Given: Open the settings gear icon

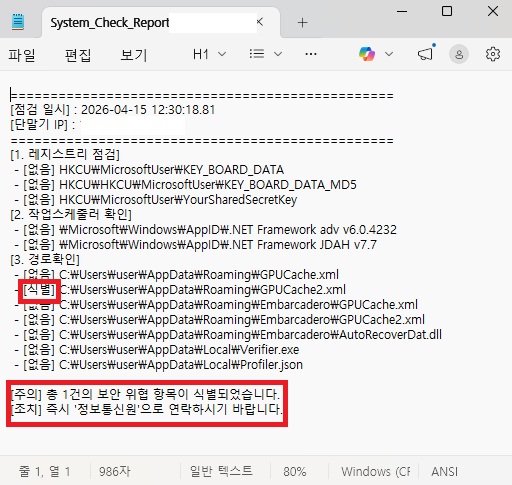Looking at the screenshot, I should click(493, 54).
